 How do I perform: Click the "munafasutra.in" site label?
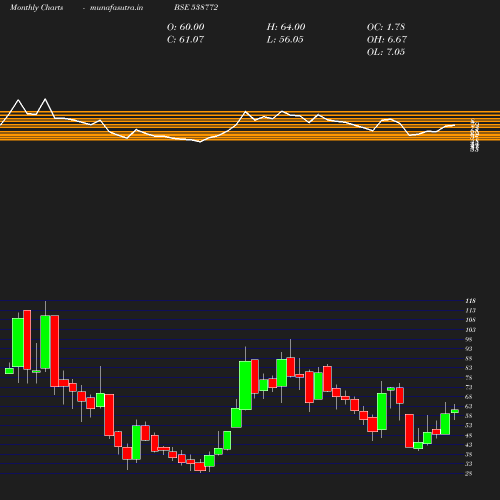coord(116,7)
